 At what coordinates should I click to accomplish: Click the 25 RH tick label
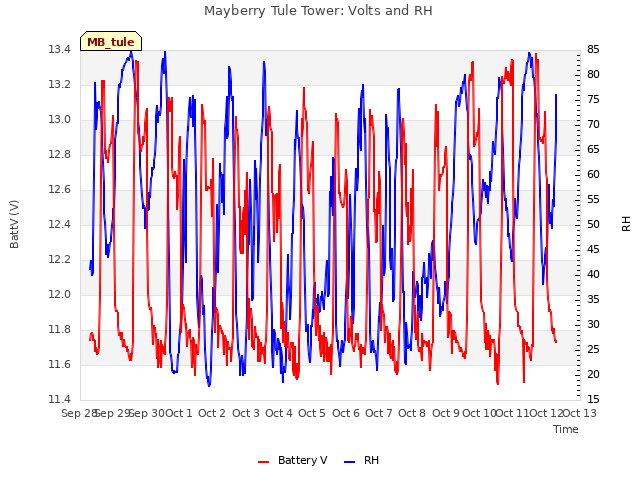pyautogui.click(x=593, y=349)
